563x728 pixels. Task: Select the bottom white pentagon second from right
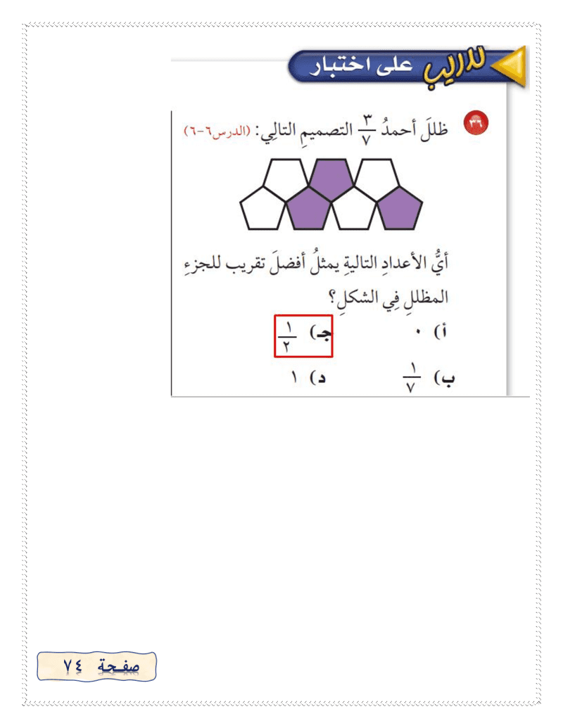click(x=354, y=210)
